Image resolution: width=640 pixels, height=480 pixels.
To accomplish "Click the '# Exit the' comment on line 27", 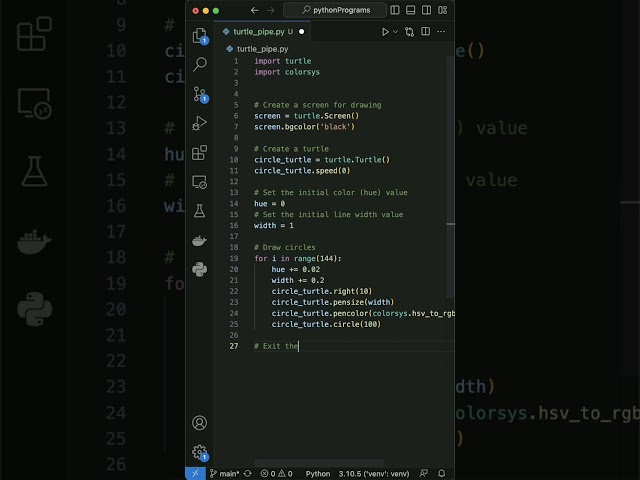I will [276, 346].
